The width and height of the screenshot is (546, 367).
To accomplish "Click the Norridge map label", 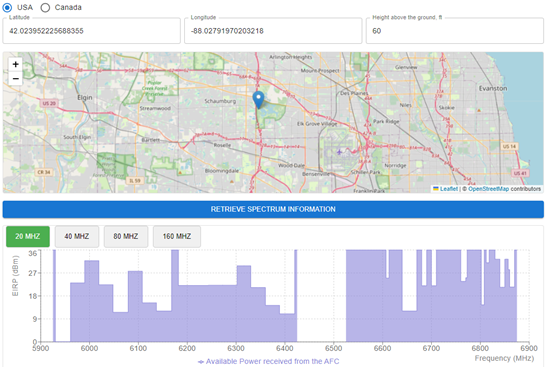I will click(x=395, y=165).
